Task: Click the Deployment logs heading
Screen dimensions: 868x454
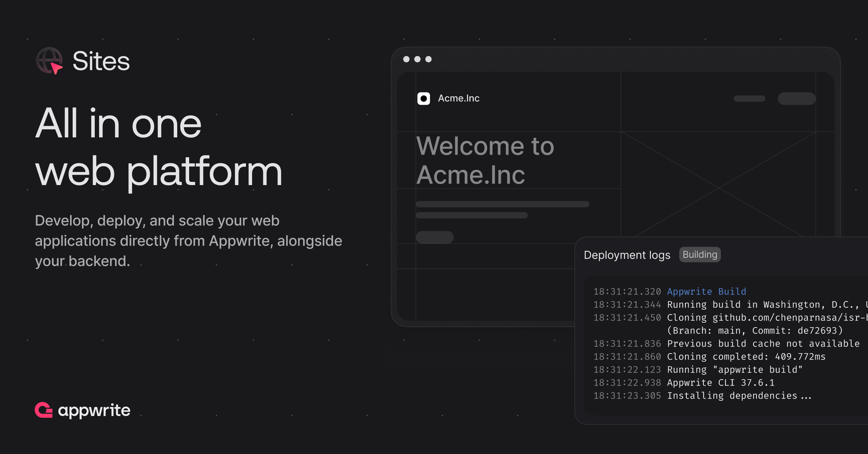Action: tap(627, 255)
